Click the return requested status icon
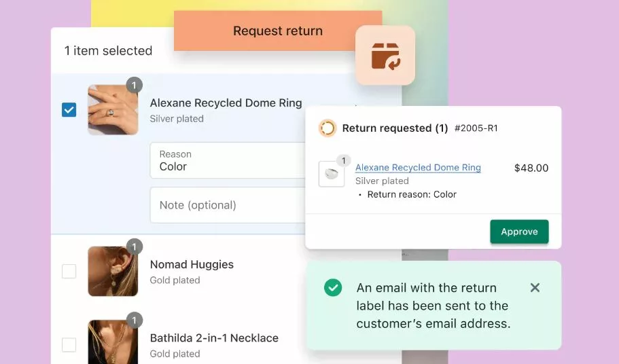 coord(328,128)
